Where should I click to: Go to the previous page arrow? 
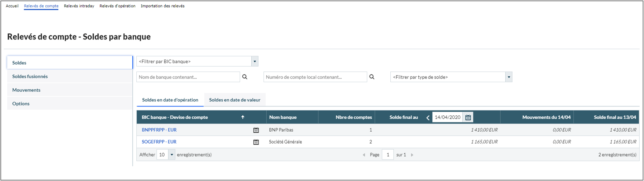(364, 155)
